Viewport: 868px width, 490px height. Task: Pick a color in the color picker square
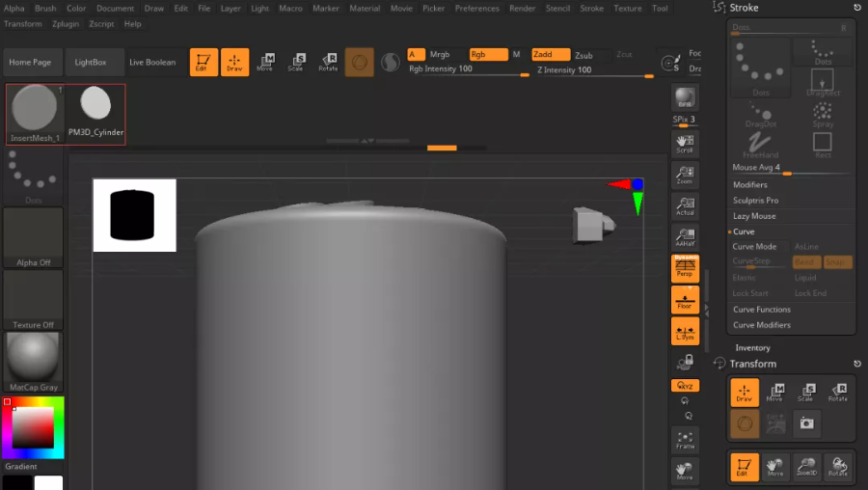(33, 428)
